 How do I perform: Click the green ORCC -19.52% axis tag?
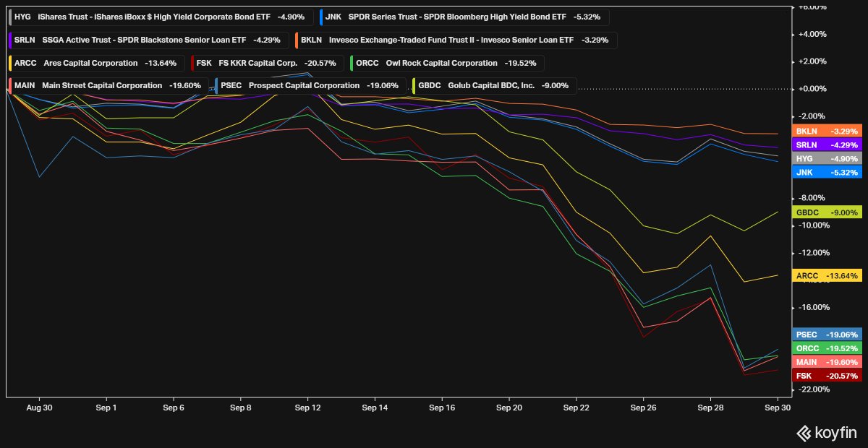pyautogui.click(x=827, y=348)
